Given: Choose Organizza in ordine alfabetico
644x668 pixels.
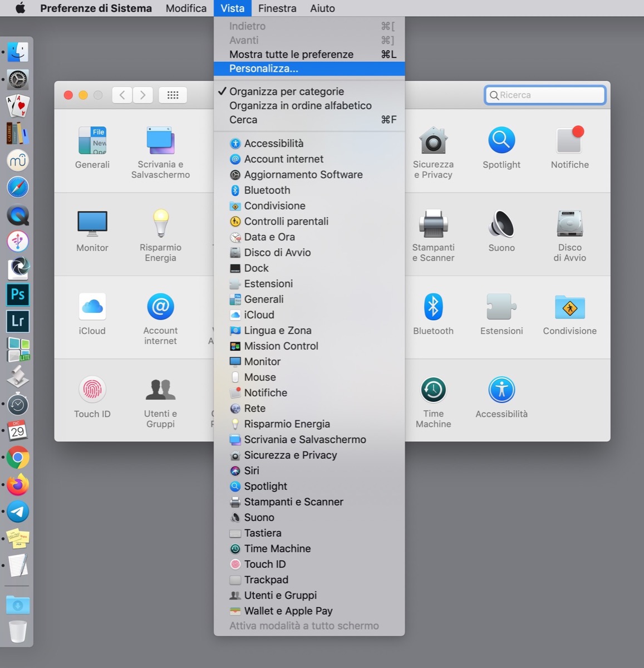Looking at the screenshot, I should 300,106.
